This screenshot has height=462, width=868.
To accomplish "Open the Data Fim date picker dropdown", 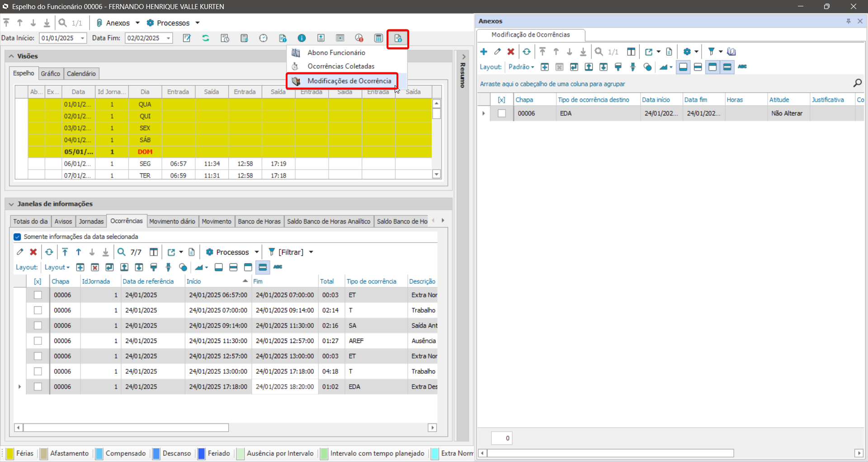I will coord(168,38).
